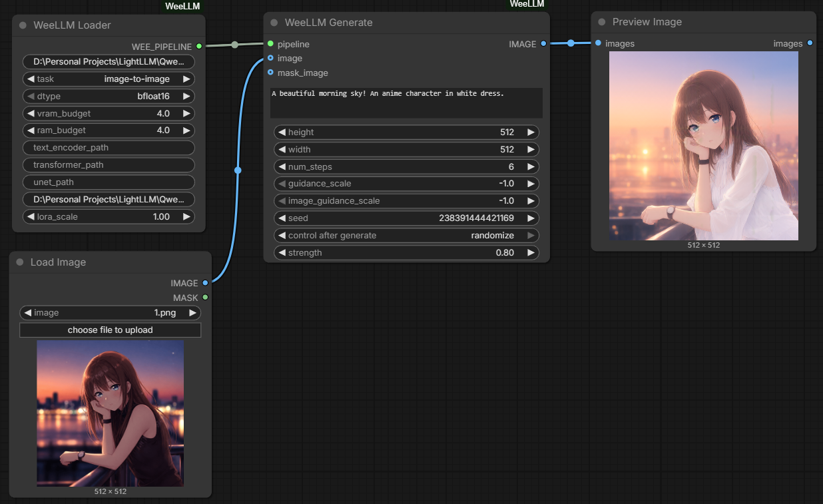
Task: Select the Preview Image node title
Action: click(x=647, y=22)
